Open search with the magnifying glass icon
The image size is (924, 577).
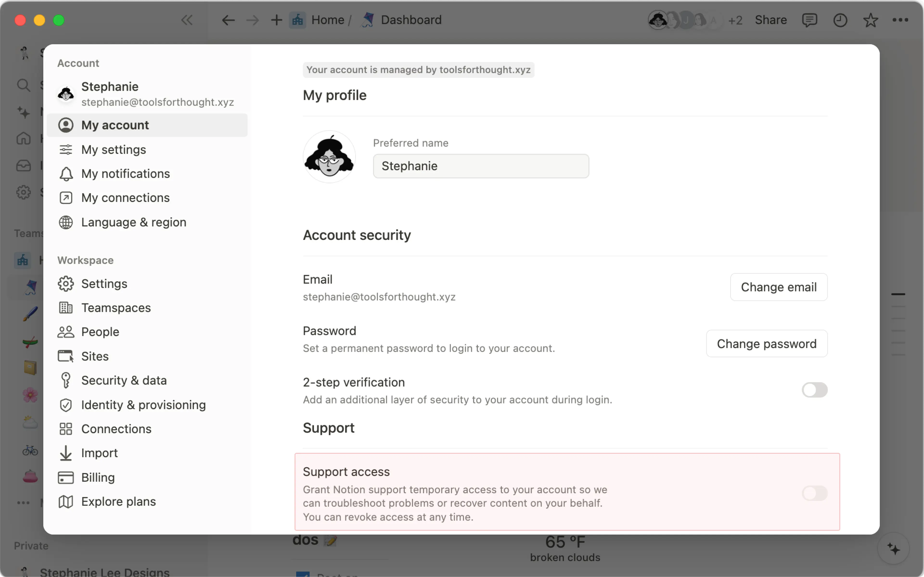24,85
